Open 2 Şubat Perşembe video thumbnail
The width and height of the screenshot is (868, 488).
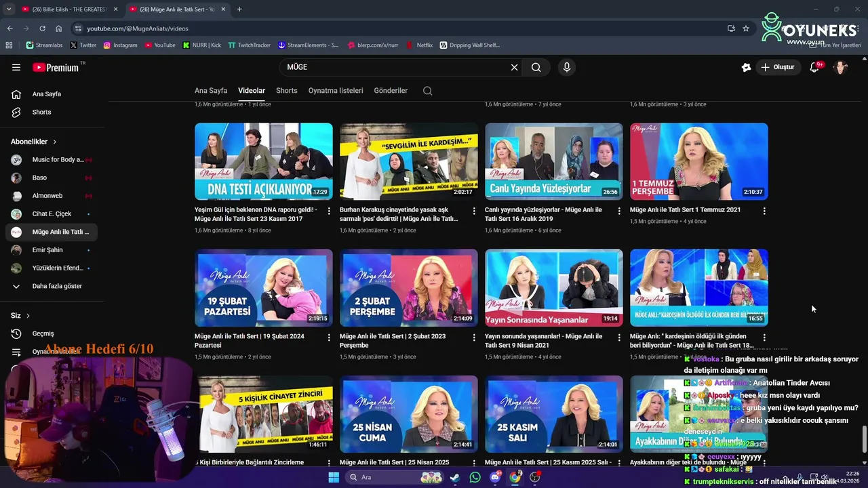coord(409,287)
